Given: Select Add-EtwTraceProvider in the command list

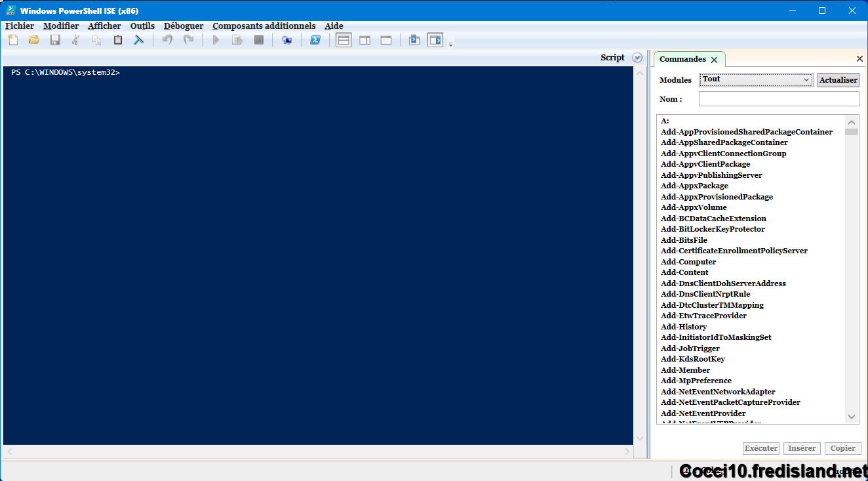Looking at the screenshot, I should pos(703,316).
